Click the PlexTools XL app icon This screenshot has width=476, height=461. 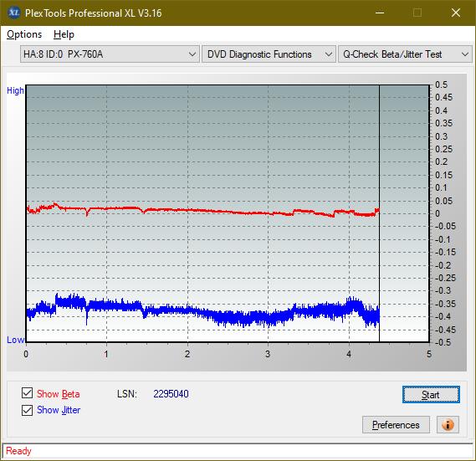point(13,13)
